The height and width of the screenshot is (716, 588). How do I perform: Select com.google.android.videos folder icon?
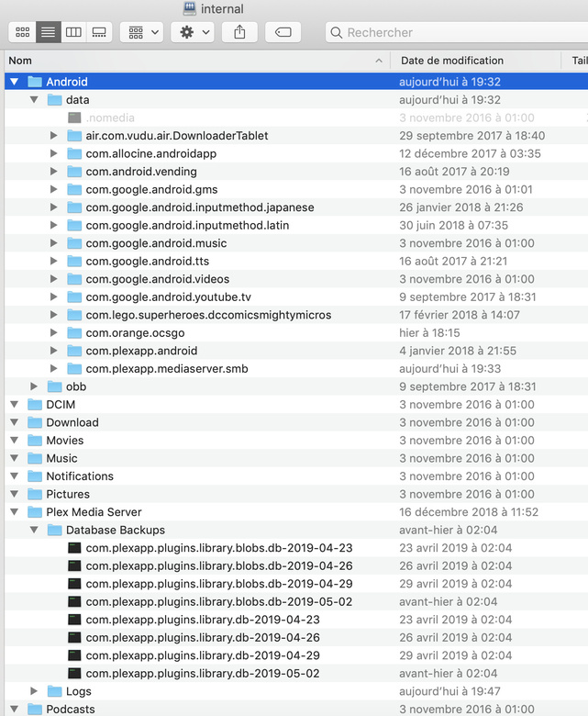[x=74, y=279]
